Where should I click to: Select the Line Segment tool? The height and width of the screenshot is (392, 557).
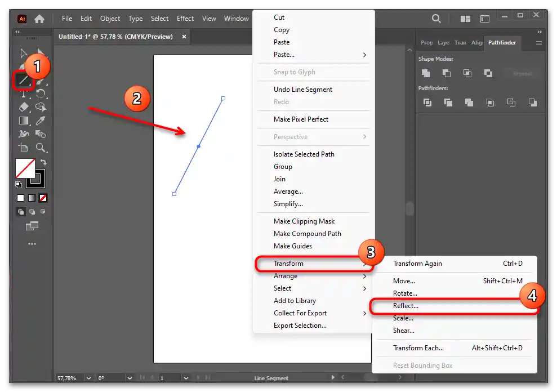24,81
